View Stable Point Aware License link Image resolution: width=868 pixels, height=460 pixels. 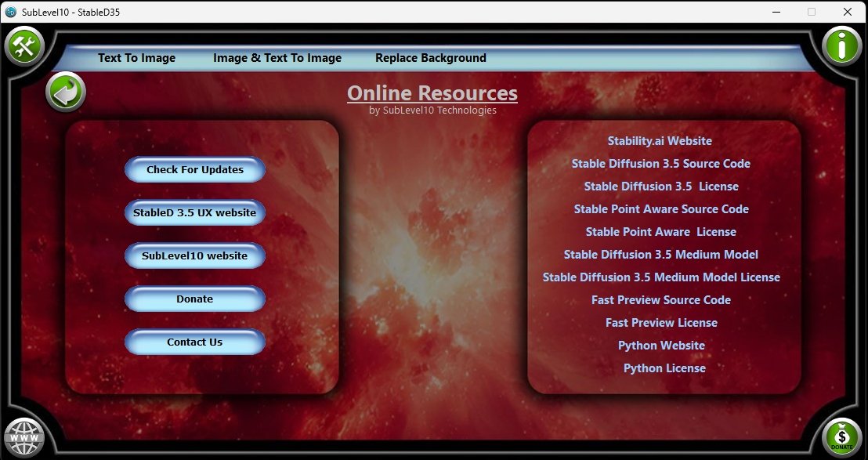[x=660, y=232]
